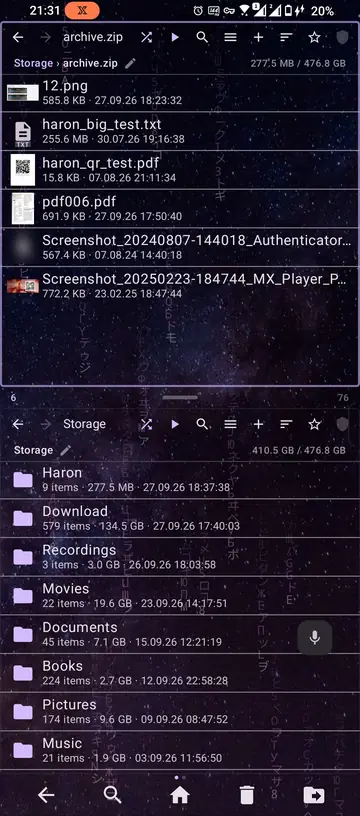Open haron_qr_test.pdf file
Viewport: 360px width, 816px height.
point(180,170)
